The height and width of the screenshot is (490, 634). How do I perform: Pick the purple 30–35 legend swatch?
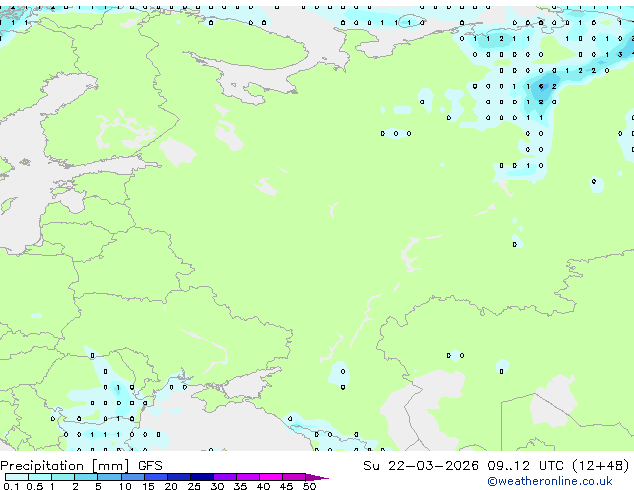pyautogui.click(x=225, y=477)
